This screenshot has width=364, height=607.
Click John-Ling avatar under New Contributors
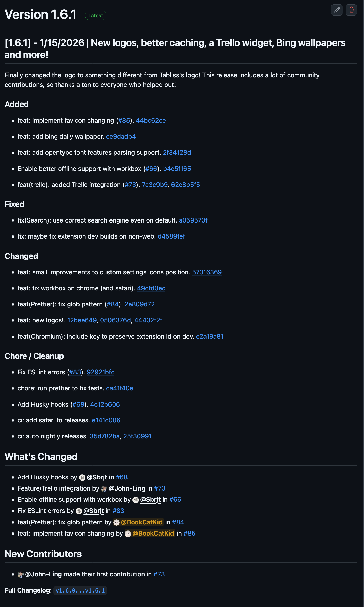(21, 575)
